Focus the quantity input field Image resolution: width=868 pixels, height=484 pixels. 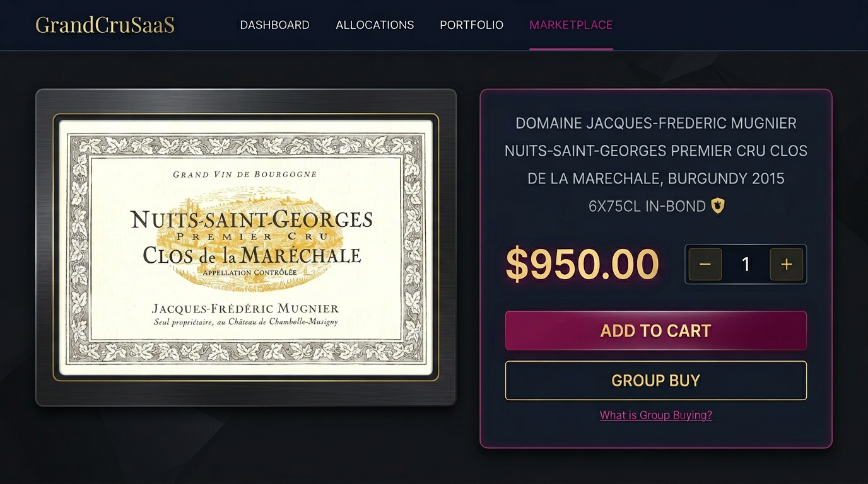746,264
